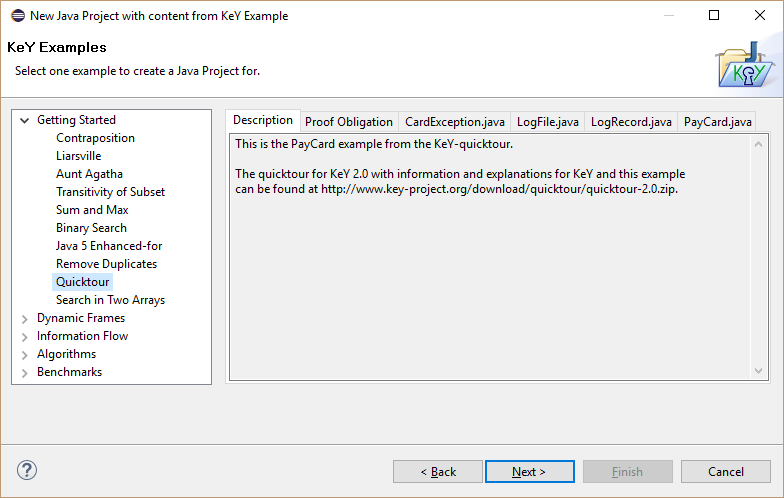Click the help question mark icon

click(x=26, y=470)
